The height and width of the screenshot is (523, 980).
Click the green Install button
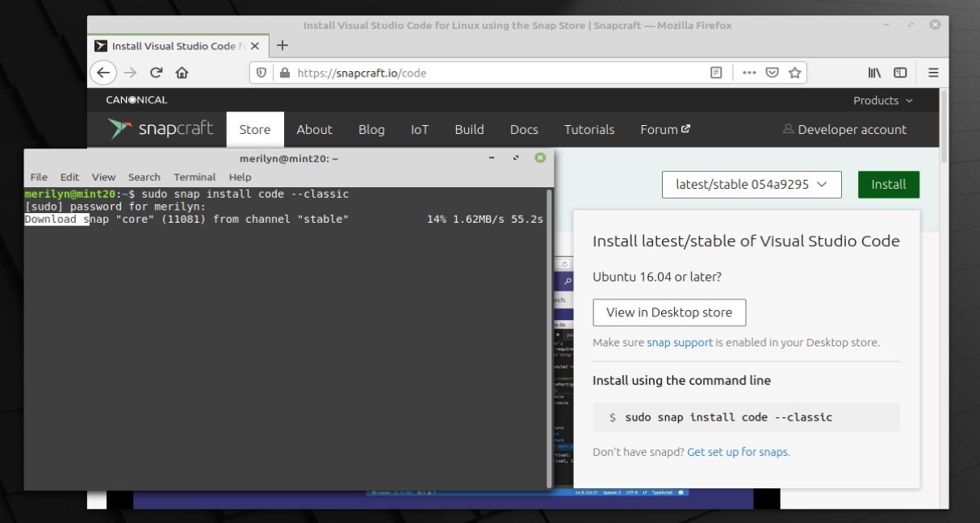(889, 184)
